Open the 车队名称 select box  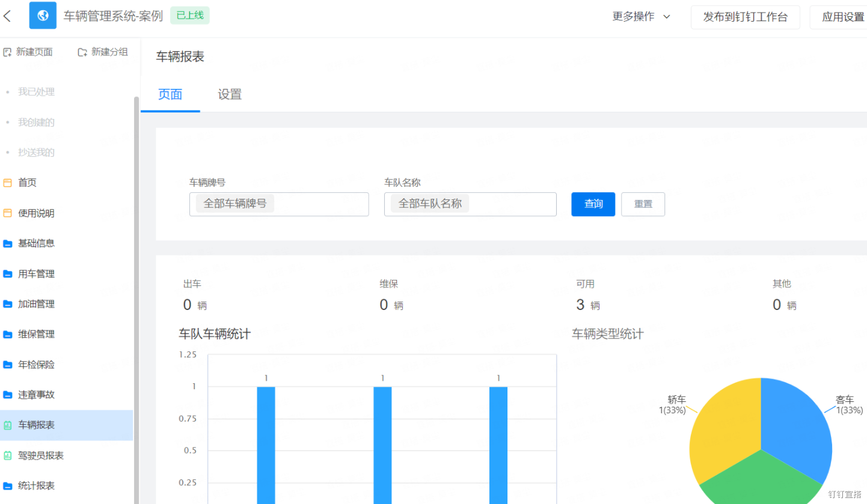[x=470, y=204]
